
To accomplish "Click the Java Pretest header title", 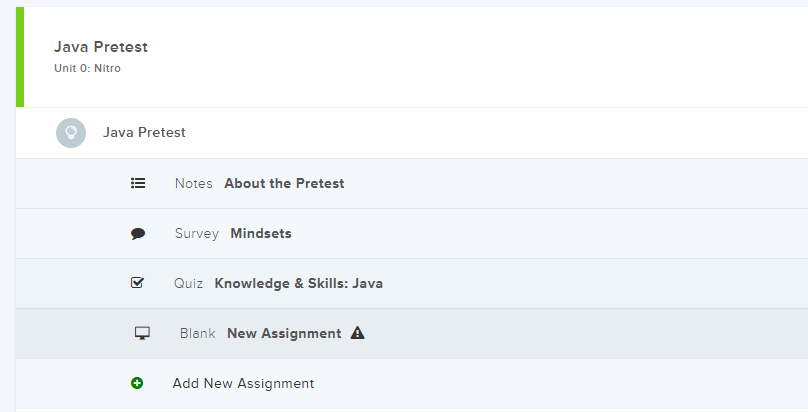I will [x=101, y=47].
